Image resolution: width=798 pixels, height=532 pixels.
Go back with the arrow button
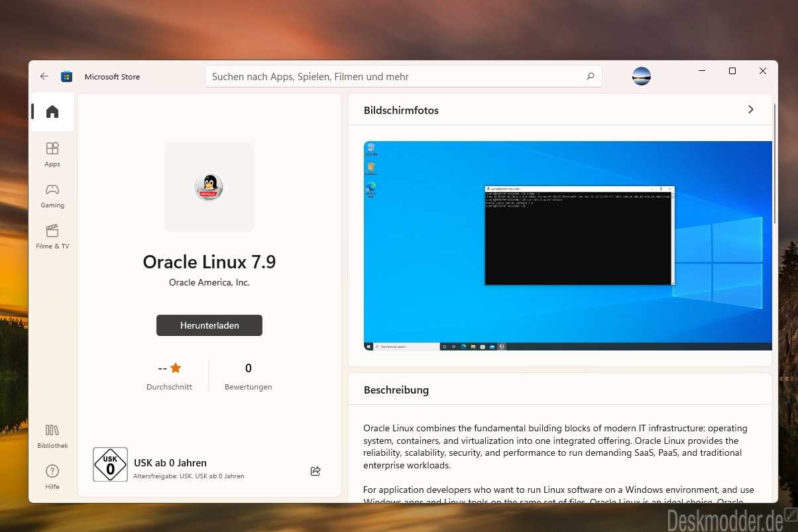[x=44, y=76]
